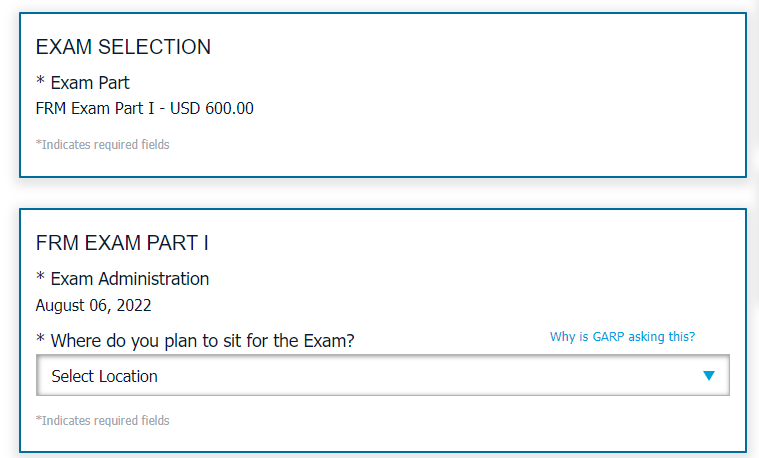Click the 'Exam Administration' field label
This screenshot has height=458, width=759.
[130, 279]
